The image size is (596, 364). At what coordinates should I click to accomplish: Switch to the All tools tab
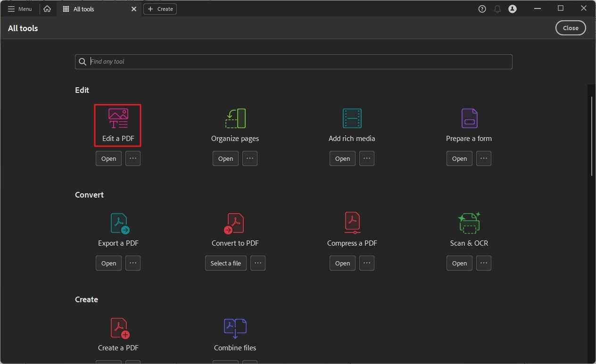pos(84,9)
